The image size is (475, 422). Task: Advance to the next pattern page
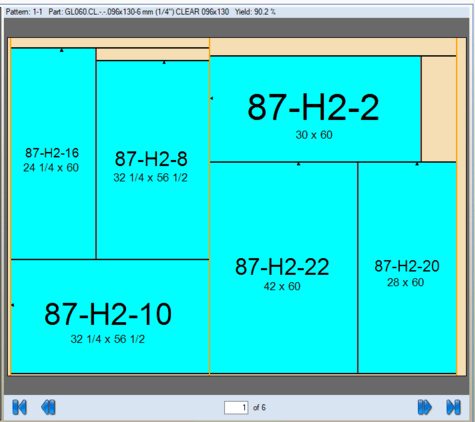tap(425, 407)
